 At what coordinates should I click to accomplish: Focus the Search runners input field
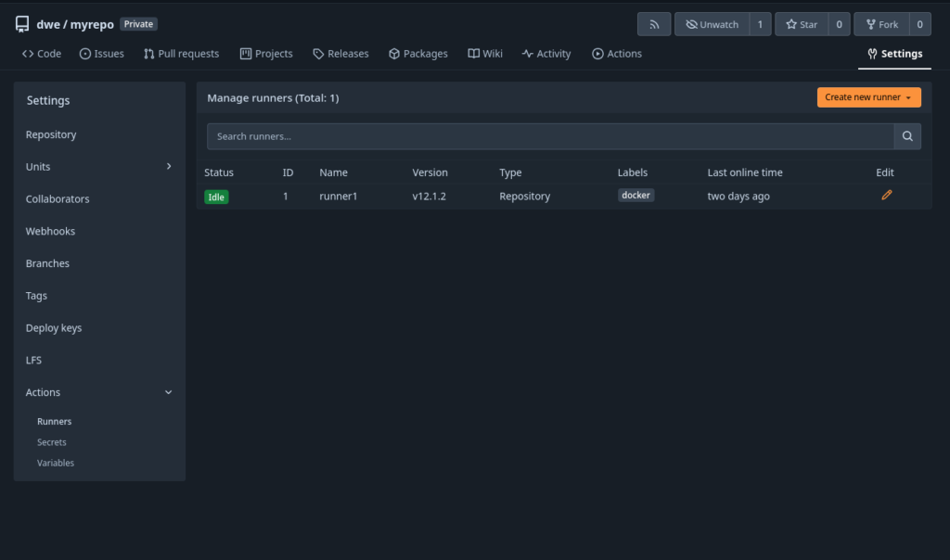point(549,136)
